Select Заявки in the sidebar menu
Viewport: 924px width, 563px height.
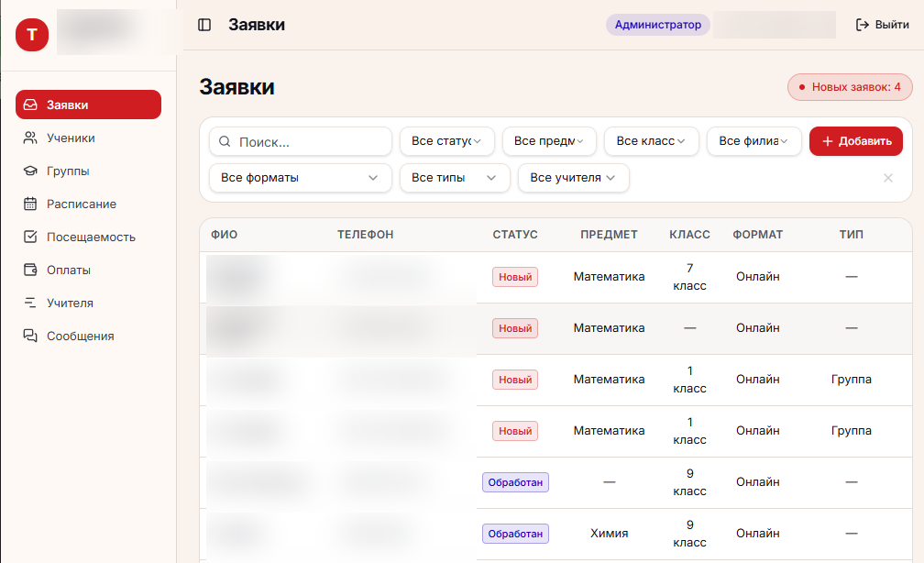88,105
